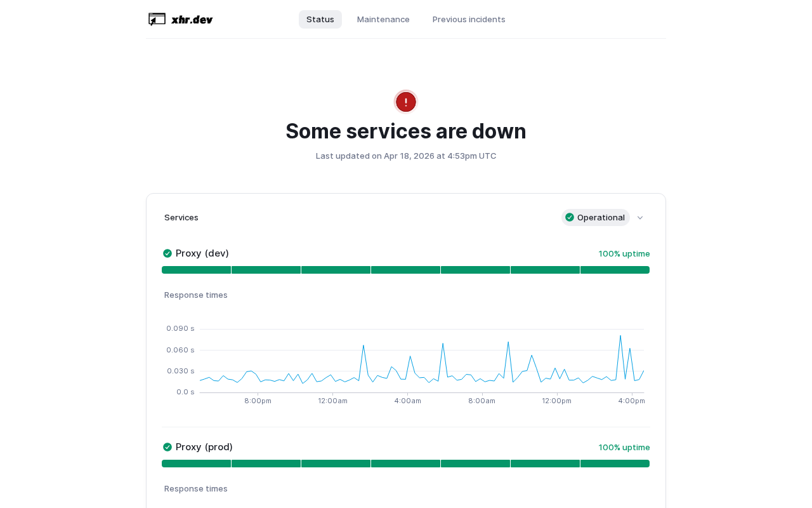Click the 4:00pm chart axis label

632,401
